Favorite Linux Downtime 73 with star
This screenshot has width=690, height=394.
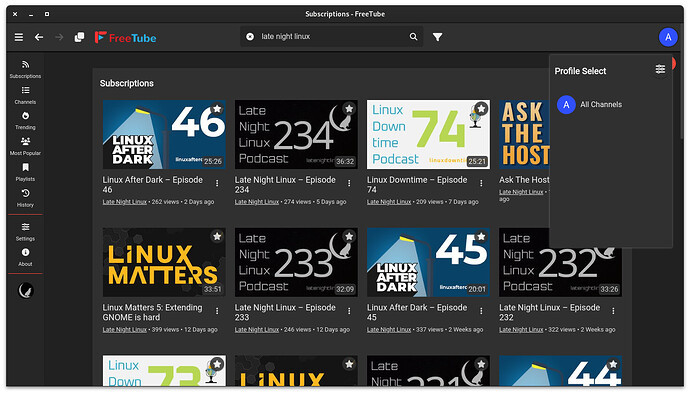(217, 364)
